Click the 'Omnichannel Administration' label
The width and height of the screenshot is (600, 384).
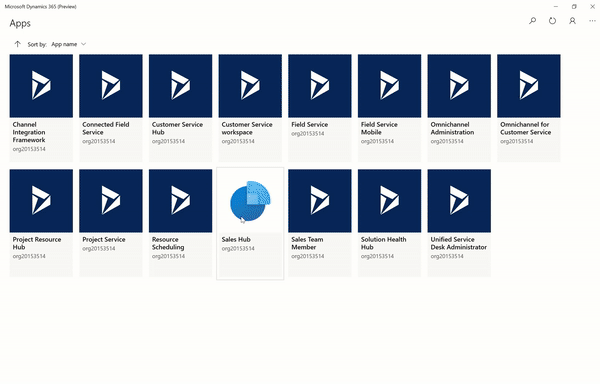tap(452, 129)
